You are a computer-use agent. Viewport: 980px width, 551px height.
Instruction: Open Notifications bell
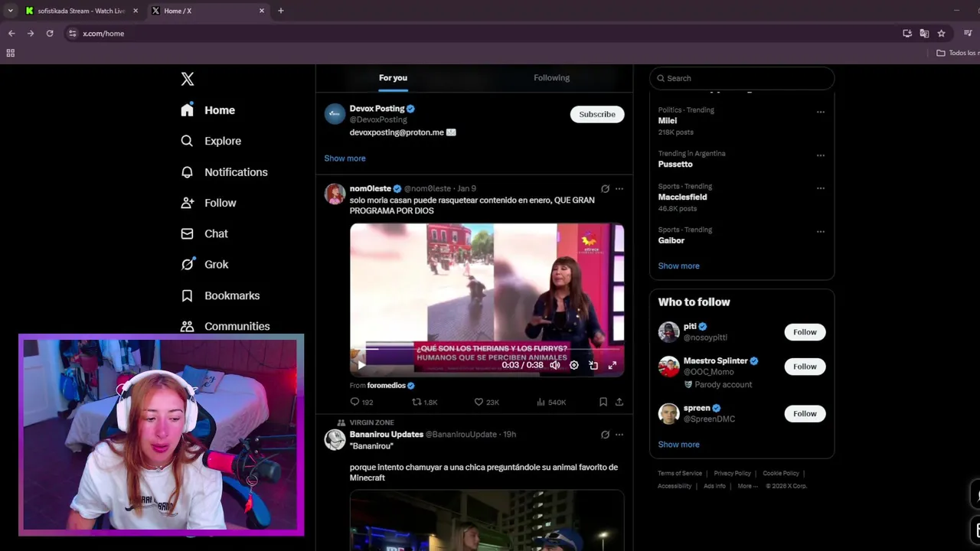pyautogui.click(x=224, y=172)
